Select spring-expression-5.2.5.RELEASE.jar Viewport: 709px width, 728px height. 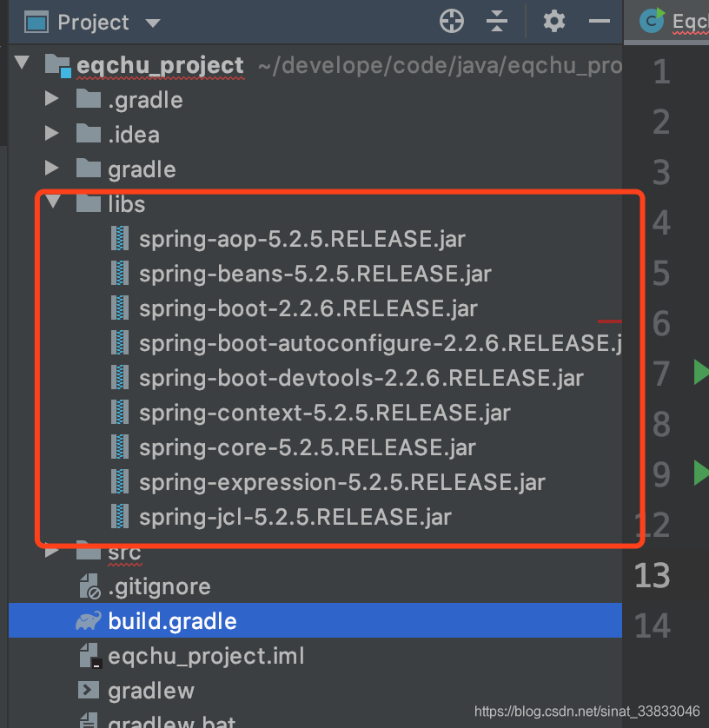342,483
